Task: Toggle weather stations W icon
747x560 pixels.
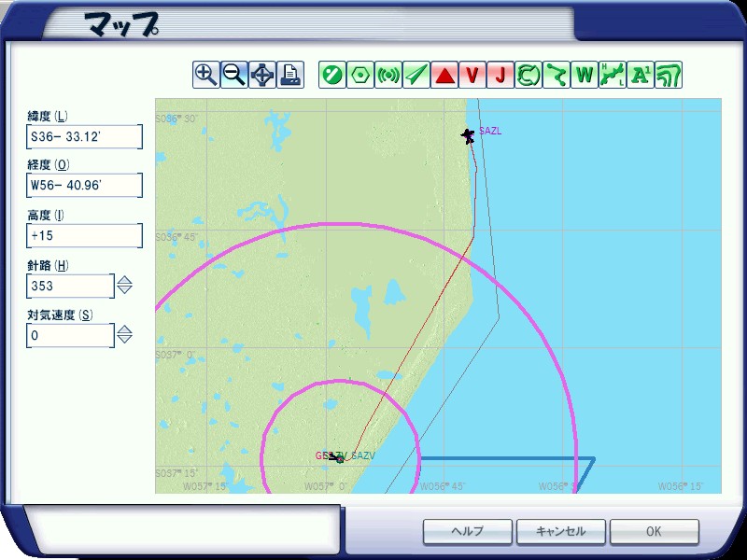Action: pyautogui.click(x=585, y=75)
